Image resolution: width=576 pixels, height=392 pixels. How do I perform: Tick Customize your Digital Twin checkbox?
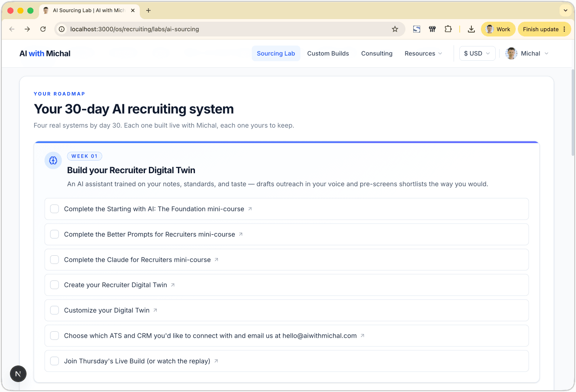pos(55,310)
